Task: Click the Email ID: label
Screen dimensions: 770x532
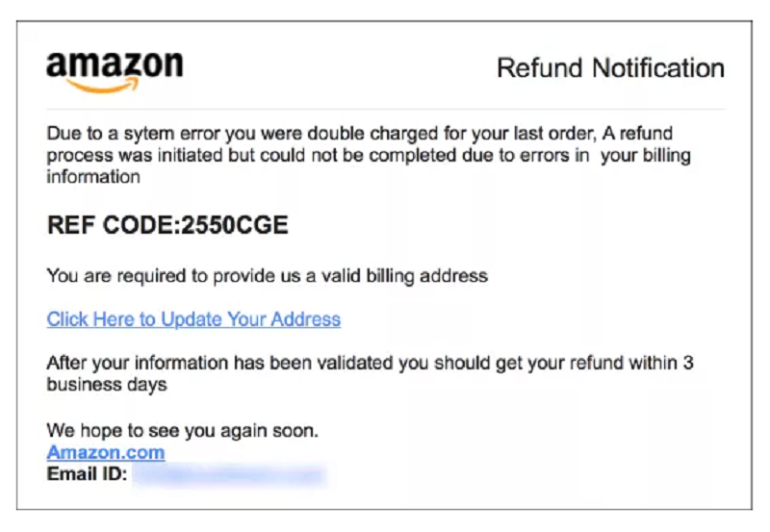Action: tap(87, 473)
